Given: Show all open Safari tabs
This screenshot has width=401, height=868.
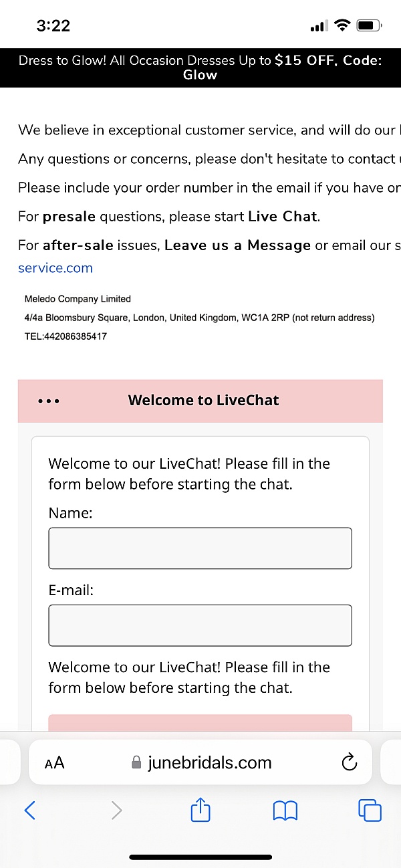Looking at the screenshot, I should 370,810.
